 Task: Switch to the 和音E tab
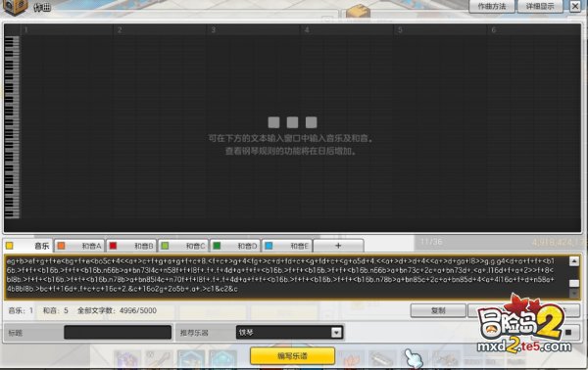point(287,246)
